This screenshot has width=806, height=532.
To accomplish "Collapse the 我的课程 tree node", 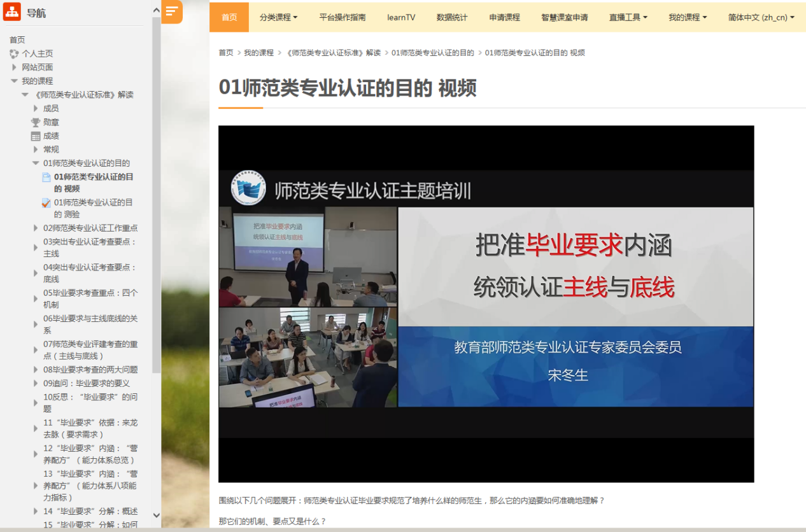I will point(14,81).
